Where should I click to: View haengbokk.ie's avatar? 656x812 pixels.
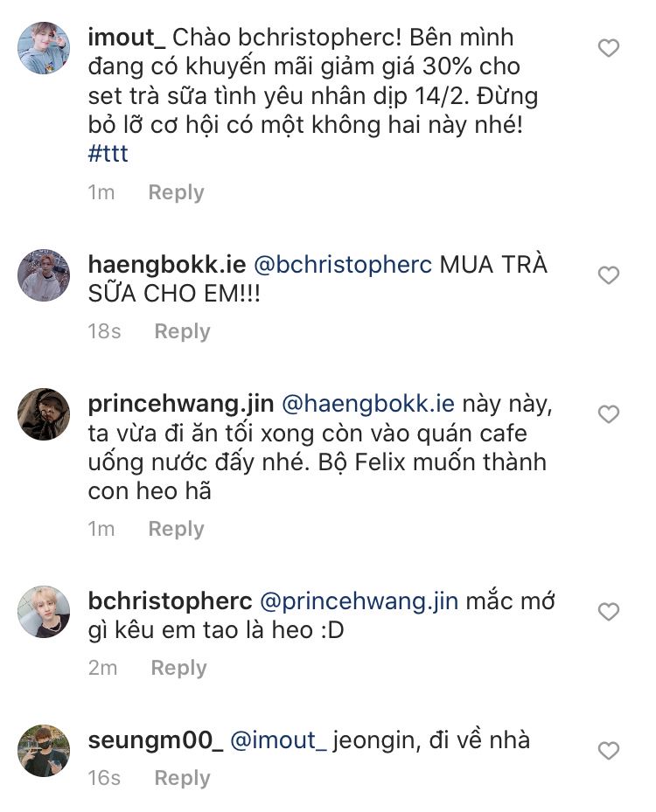[44, 275]
